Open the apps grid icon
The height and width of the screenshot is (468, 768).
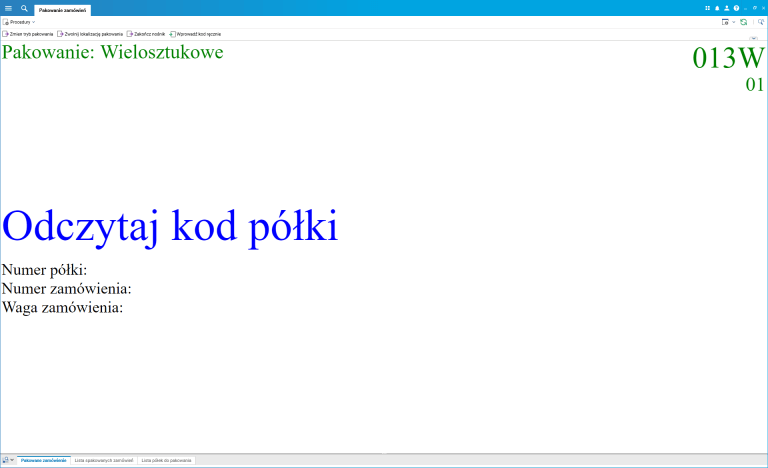click(707, 8)
